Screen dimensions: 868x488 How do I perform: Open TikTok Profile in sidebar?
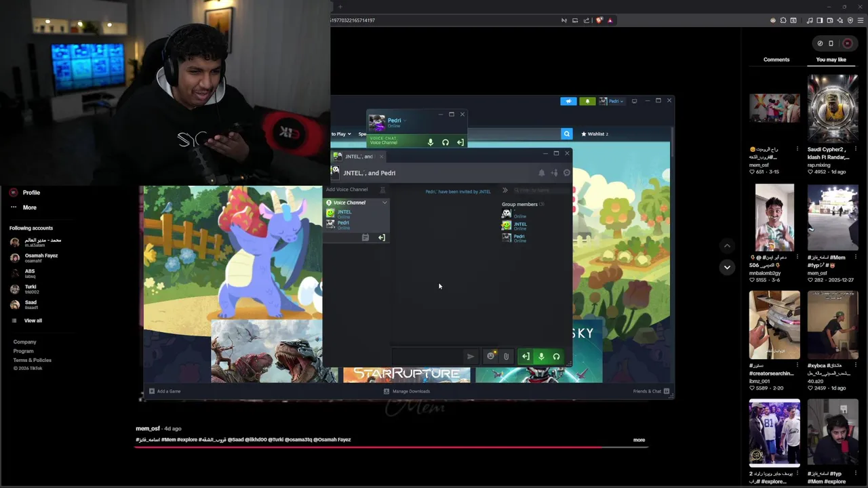coord(24,192)
